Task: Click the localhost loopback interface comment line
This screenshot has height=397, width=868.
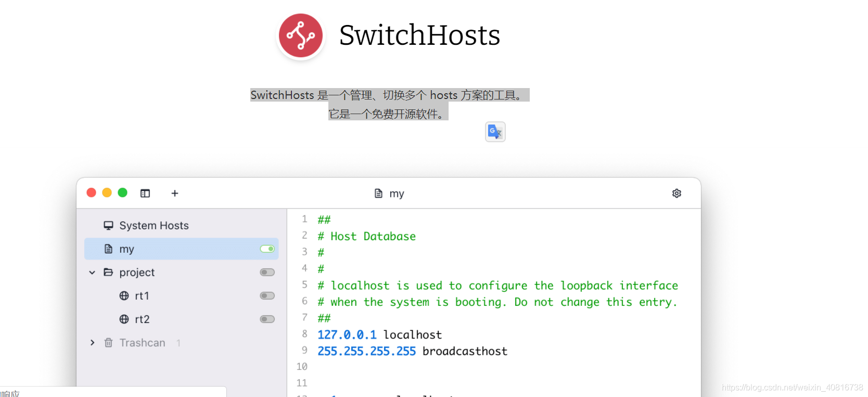Action: (x=498, y=286)
